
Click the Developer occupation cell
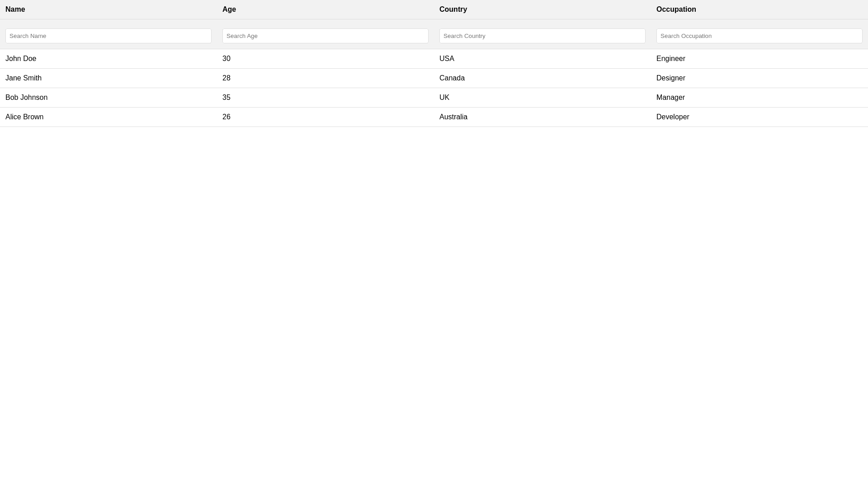click(x=673, y=117)
